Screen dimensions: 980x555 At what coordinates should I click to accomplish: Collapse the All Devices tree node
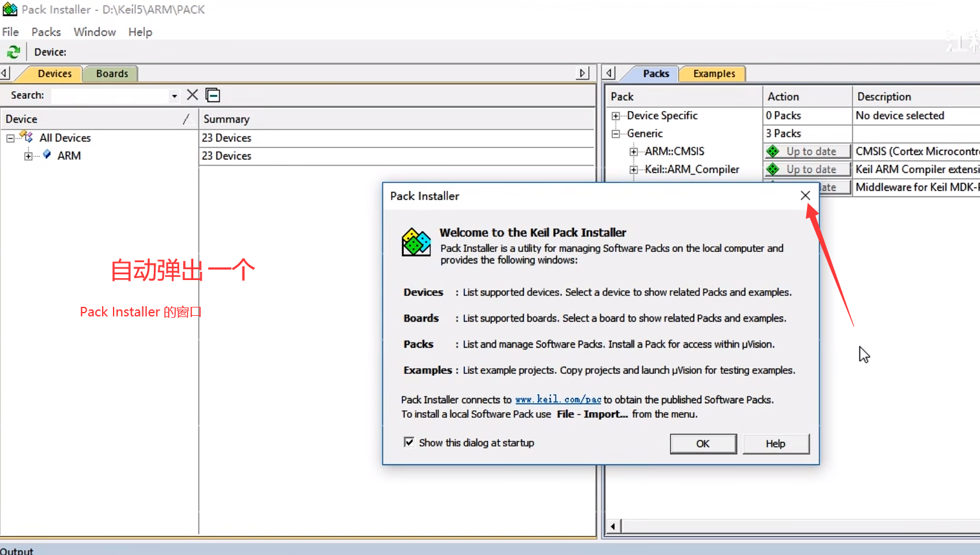tap(10, 138)
